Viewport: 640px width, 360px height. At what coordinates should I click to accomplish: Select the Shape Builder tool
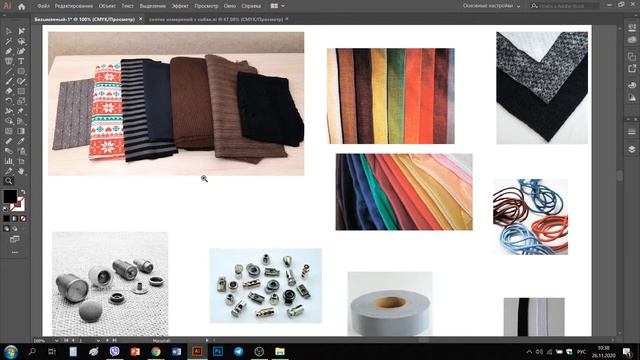(x=9, y=121)
